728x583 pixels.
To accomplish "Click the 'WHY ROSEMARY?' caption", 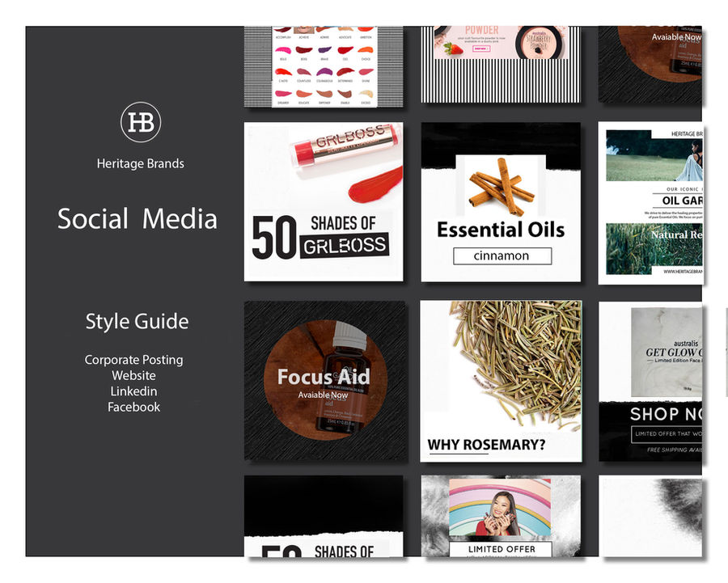I will (486, 444).
